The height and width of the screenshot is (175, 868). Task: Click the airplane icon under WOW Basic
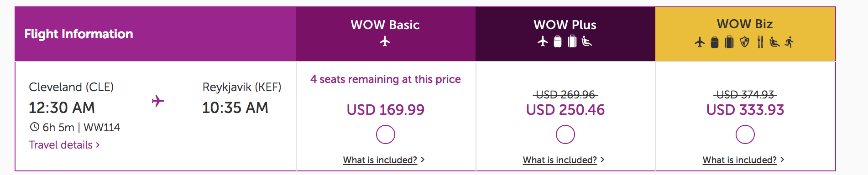pos(385,41)
